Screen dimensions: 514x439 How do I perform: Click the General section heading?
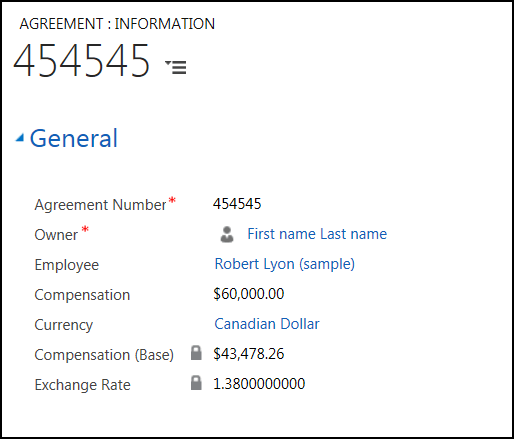(x=74, y=138)
